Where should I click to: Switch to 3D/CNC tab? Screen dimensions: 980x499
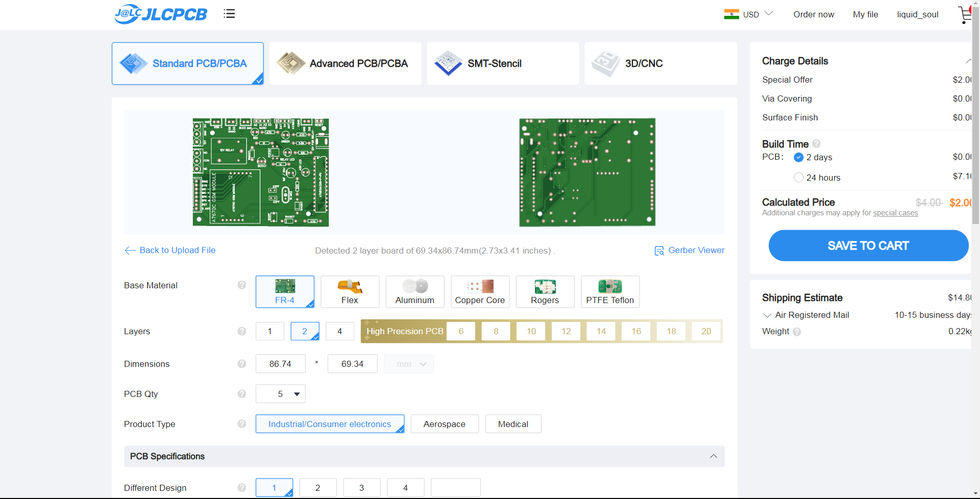coord(661,63)
